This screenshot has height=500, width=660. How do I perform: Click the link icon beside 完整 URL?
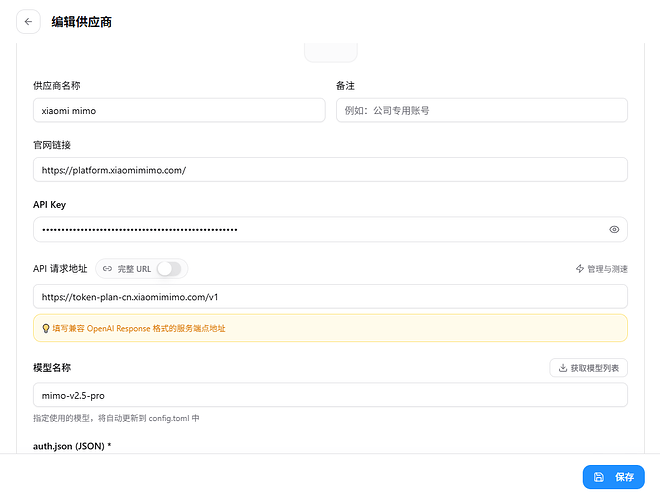pos(107,269)
